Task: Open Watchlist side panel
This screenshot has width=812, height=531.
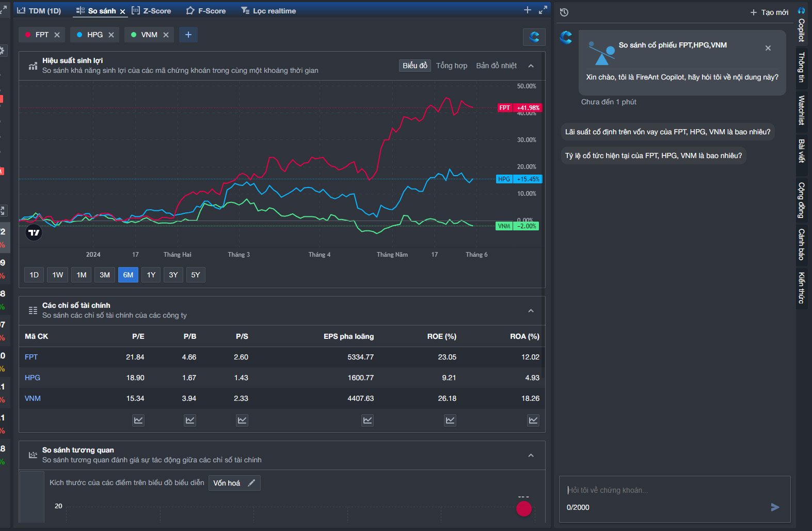Action: pyautogui.click(x=802, y=110)
